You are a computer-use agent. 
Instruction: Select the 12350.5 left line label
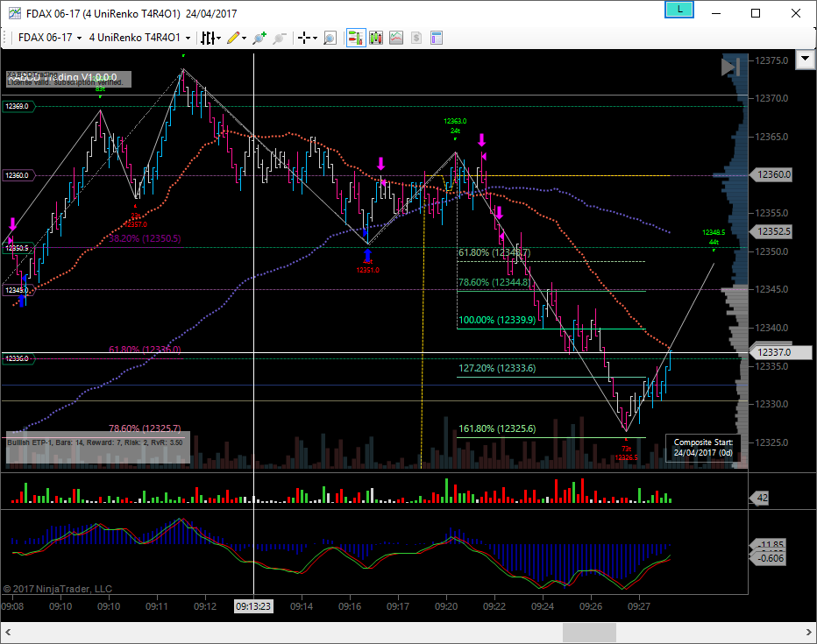18,248
